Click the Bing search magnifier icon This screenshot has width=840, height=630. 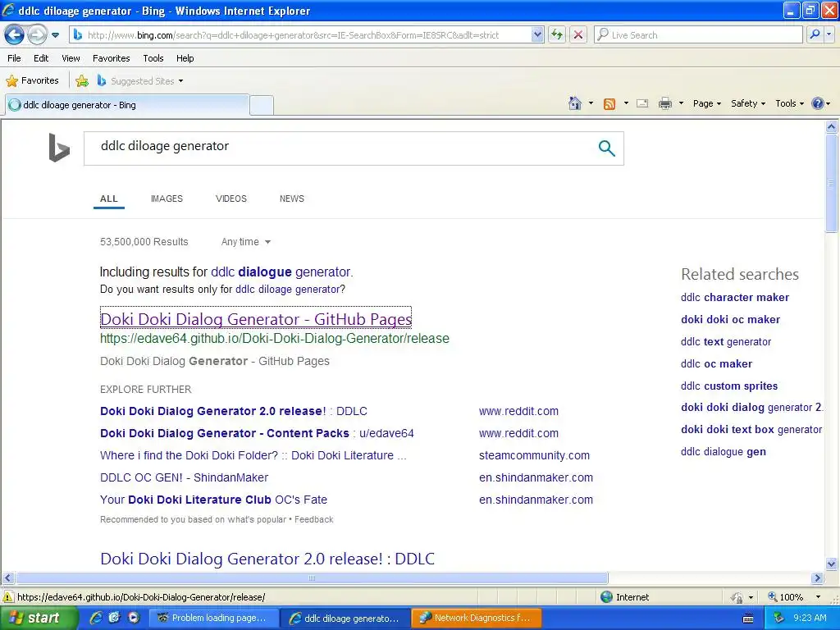tap(606, 148)
